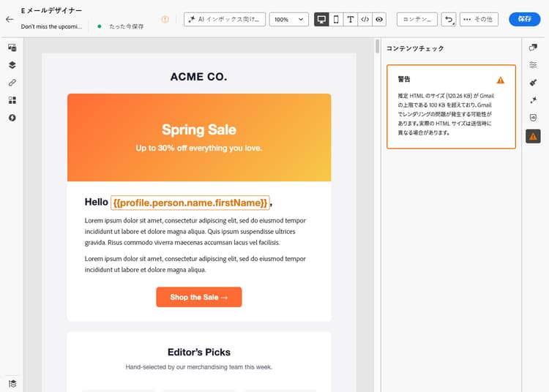The image size is (549, 392).
Task: Click the たった今保存 status text
Action: [127, 26]
